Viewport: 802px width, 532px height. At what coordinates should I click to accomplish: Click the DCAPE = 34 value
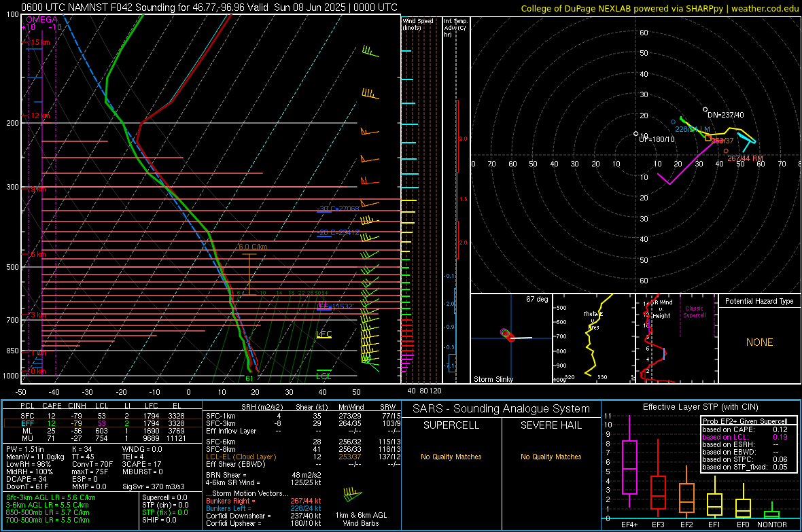pyautogui.click(x=27, y=479)
